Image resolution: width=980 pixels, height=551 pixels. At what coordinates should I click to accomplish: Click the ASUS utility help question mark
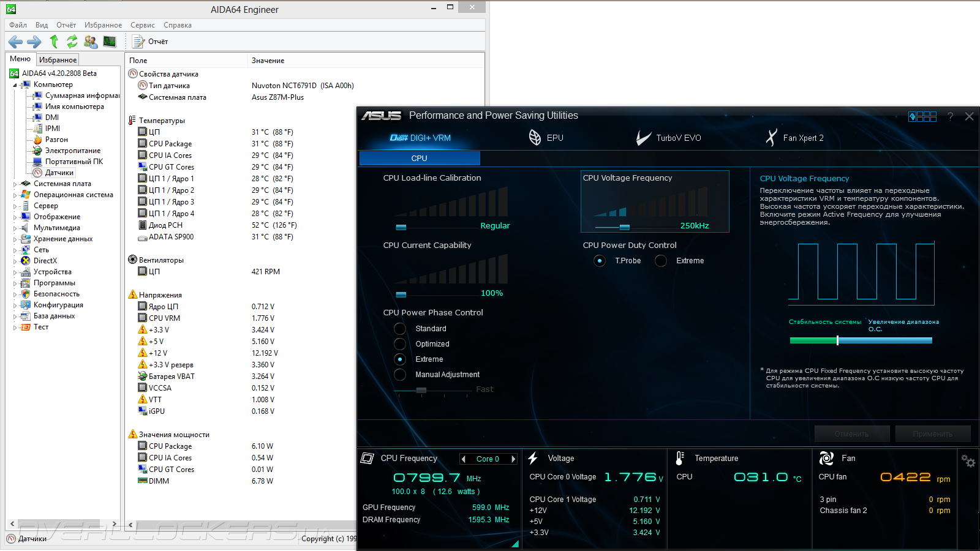950,116
